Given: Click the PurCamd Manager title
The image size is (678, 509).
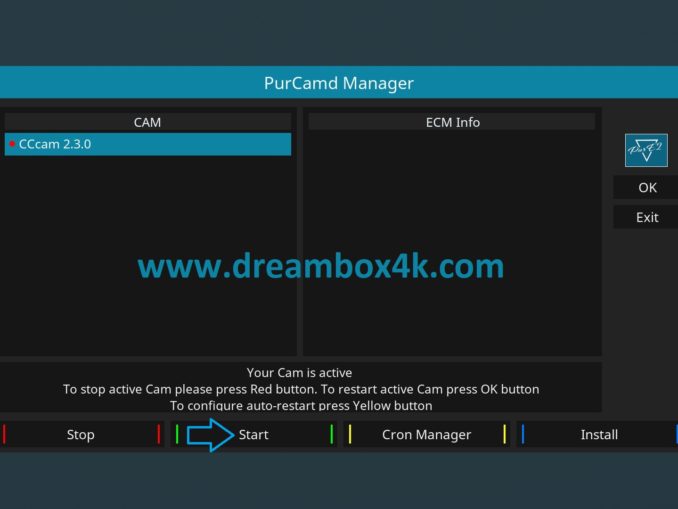Looking at the screenshot, I should (x=339, y=83).
